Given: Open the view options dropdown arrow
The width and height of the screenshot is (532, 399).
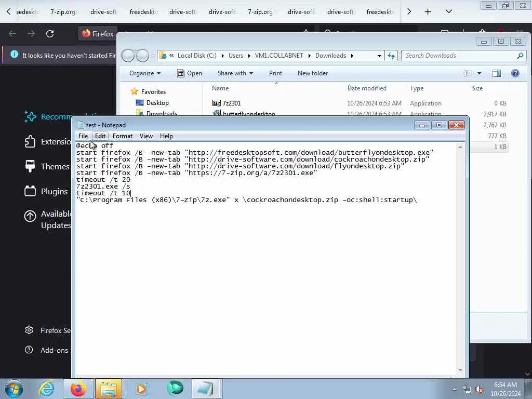Looking at the screenshot, I should point(479,73).
